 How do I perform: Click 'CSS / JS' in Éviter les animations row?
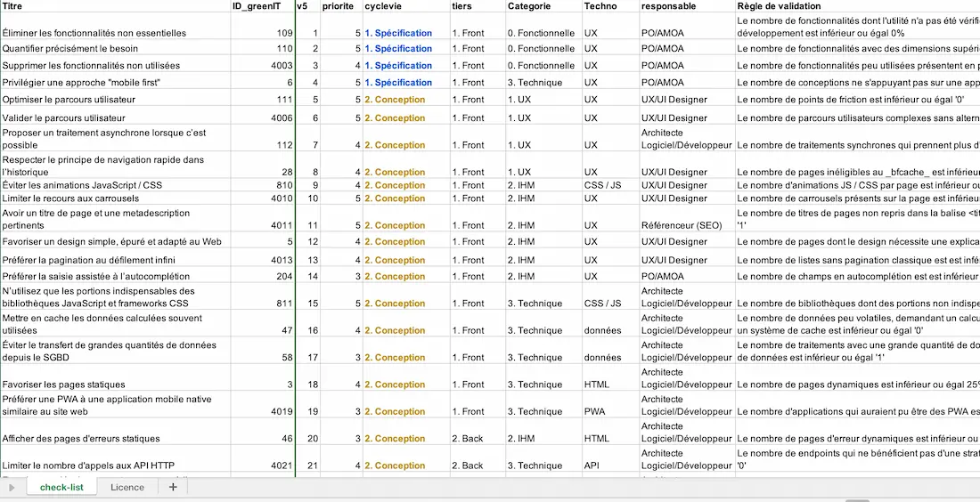[x=611, y=185]
